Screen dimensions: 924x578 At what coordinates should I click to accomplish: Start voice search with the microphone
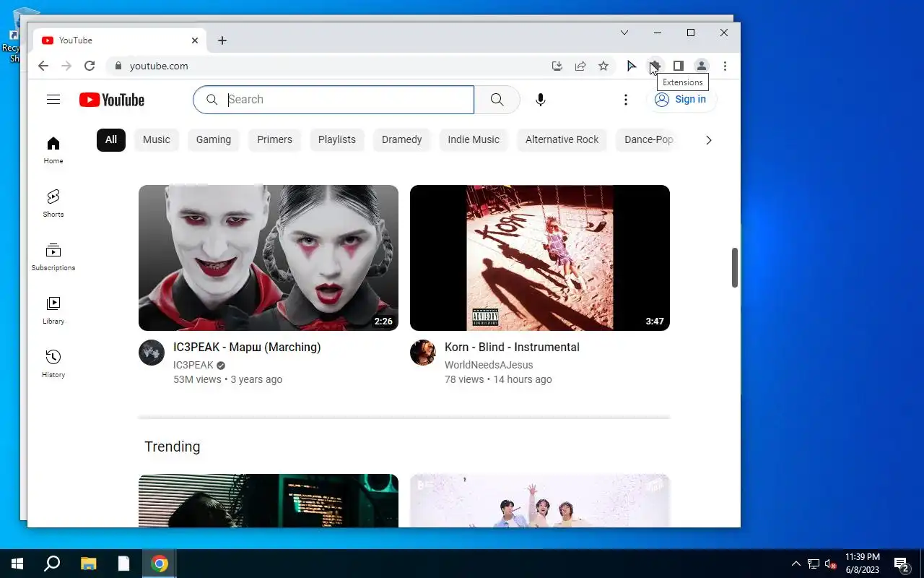(541, 100)
